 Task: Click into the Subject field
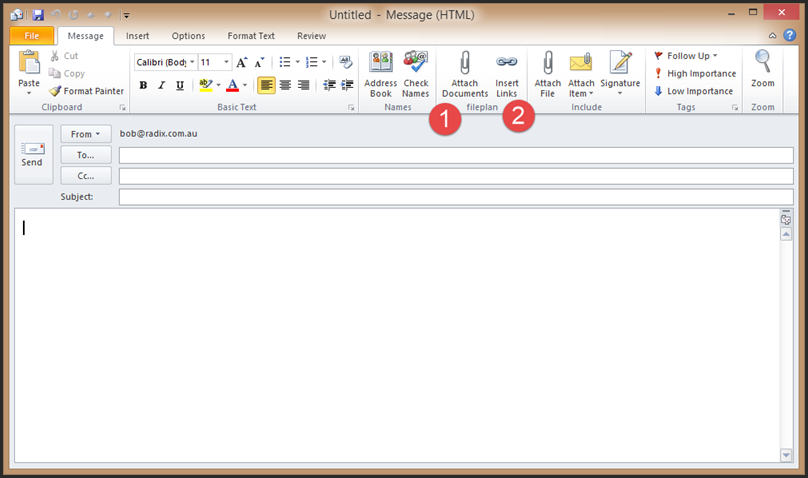coord(456,197)
